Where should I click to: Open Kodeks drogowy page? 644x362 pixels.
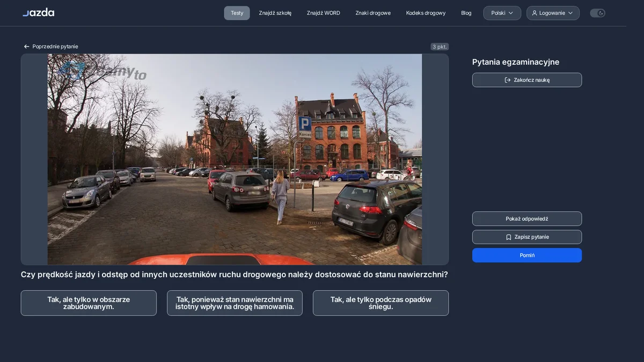click(426, 13)
